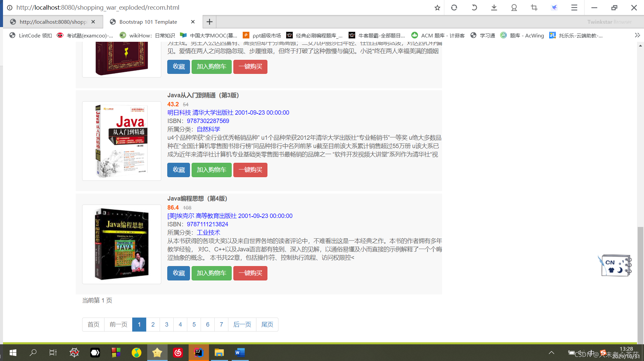
Task: Click 一键购买 for Java编程思想 book
Action: tap(250, 273)
